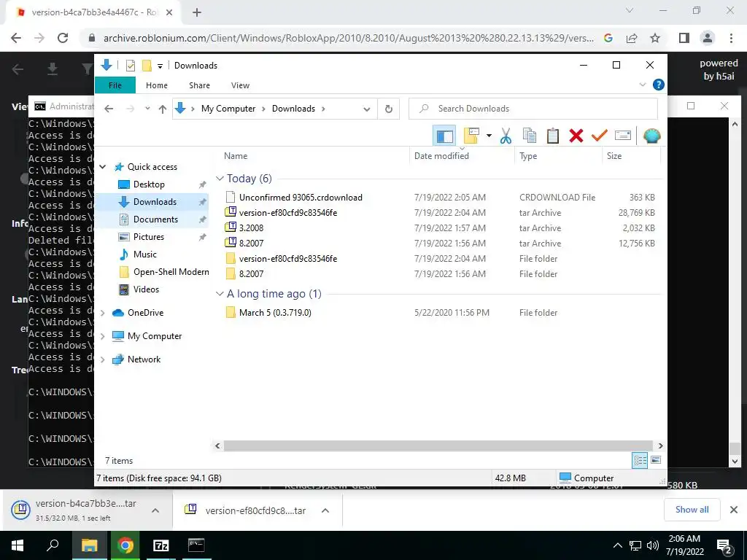
Task: Select Documents in navigation pane
Action: pos(155,219)
